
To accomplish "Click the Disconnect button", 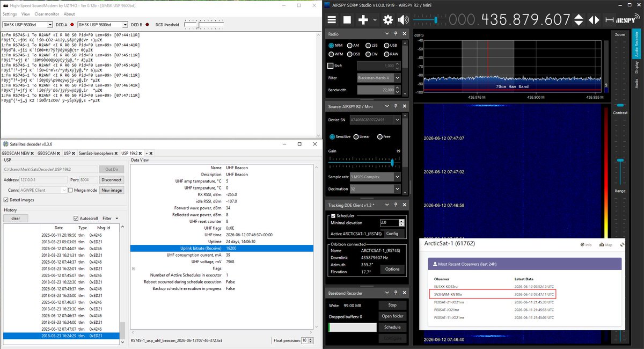I will point(112,180).
